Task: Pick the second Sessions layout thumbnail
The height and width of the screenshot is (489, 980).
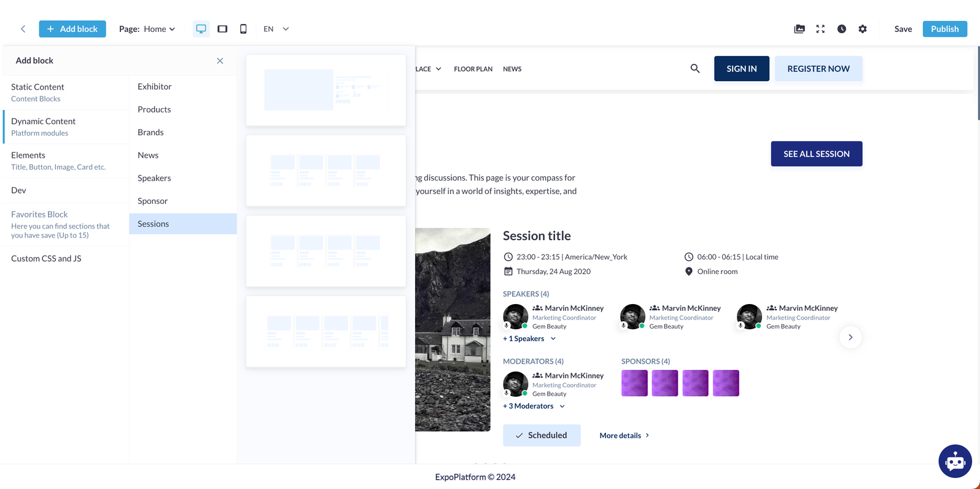Action: click(326, 171)
